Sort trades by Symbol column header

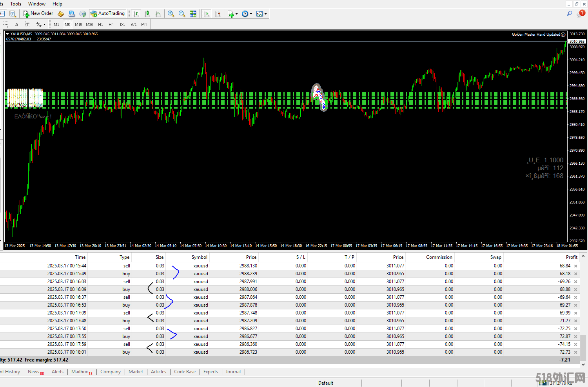[x=200, y=257]
